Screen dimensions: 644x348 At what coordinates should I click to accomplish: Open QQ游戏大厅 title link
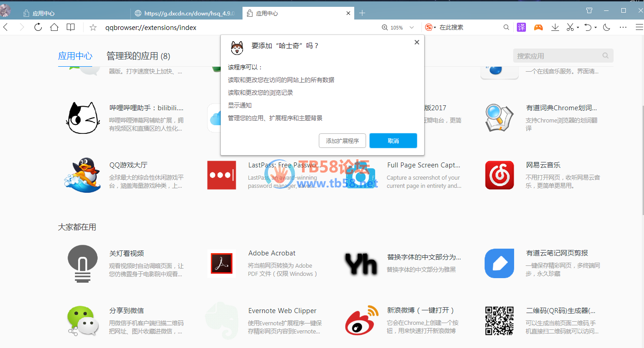(x=128, y=165)
